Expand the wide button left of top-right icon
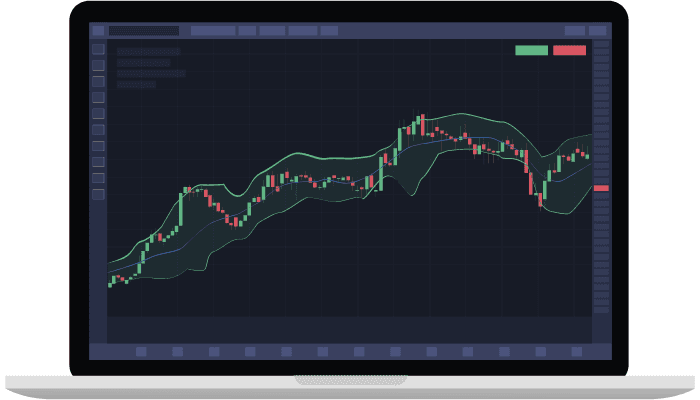The height and width of the screenshot is (400, 700). pos(575,31)
